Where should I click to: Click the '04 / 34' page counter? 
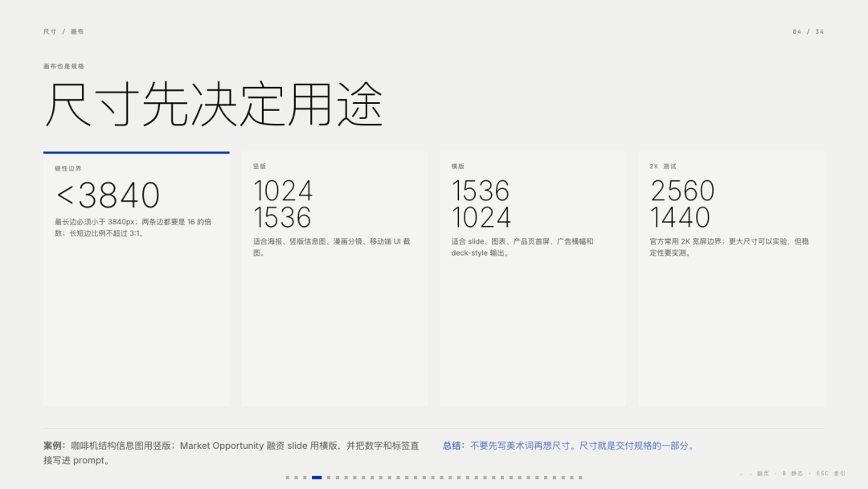tap(809, 31)
